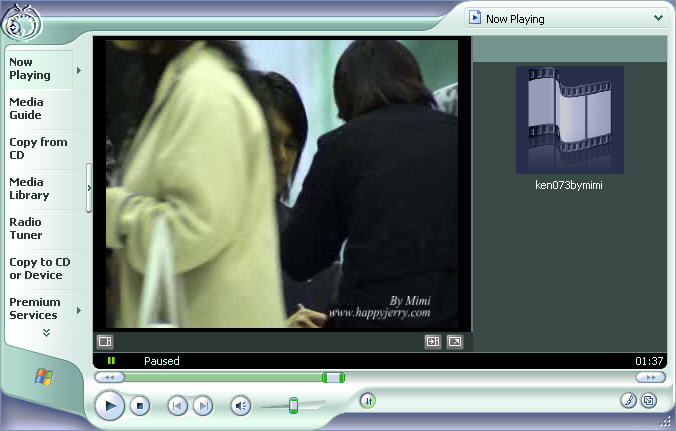Viewport: 676px width, 431px height.
Task: Adjust the volume slider handle
Action: tap(293, 406)
